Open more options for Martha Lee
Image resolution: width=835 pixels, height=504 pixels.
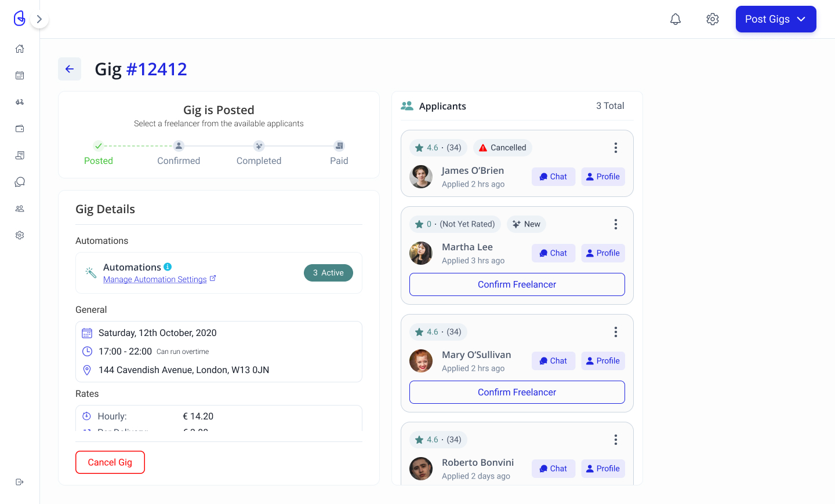point(615,224)
